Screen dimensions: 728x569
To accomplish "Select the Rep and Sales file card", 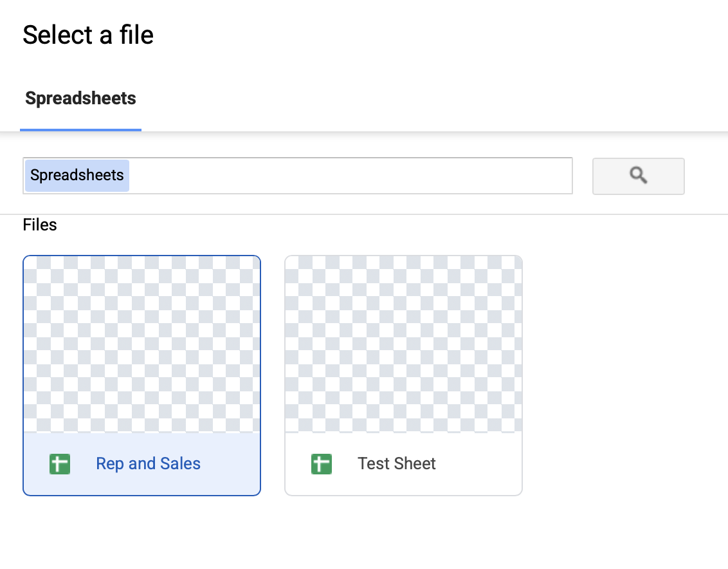I will 141,375.
